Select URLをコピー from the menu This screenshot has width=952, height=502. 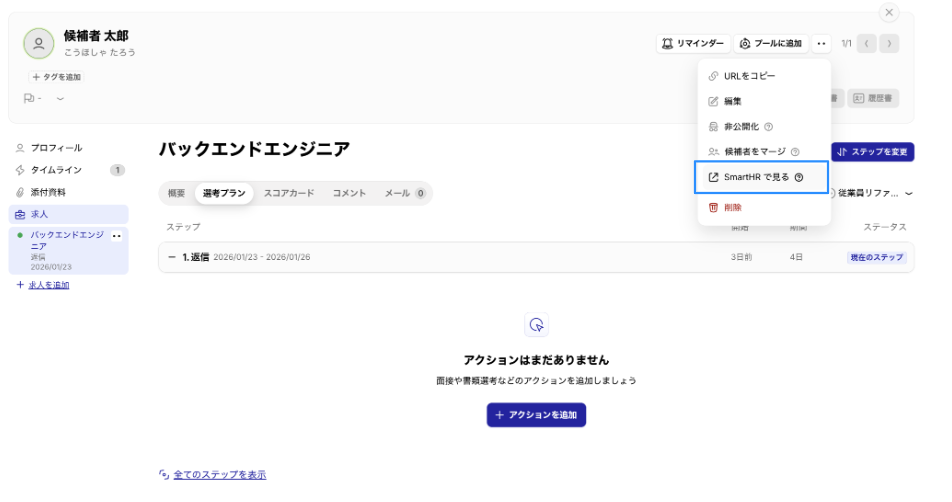[x=748, y=76]
